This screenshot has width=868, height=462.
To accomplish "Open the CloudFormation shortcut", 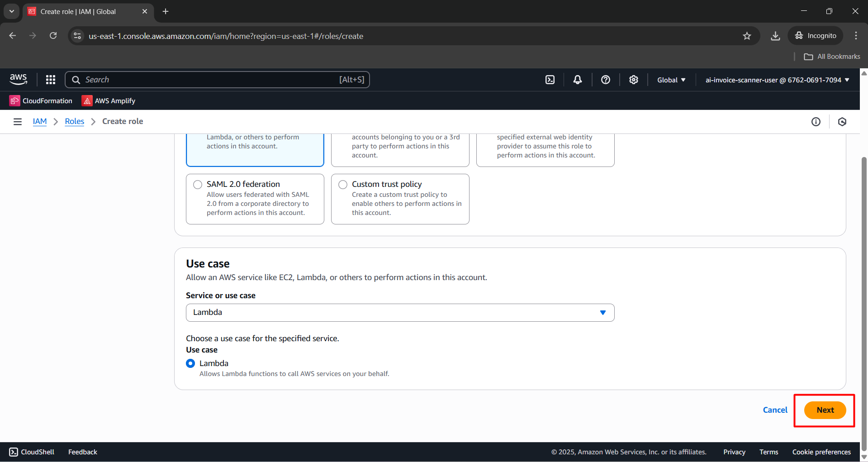I will click(x=41, y=100).
